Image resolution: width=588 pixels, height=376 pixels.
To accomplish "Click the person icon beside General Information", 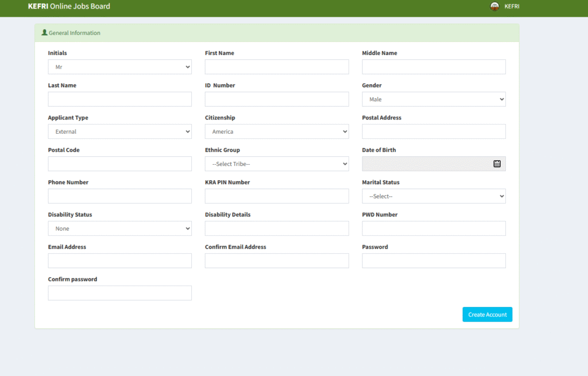I will click(x=44, y=33).
